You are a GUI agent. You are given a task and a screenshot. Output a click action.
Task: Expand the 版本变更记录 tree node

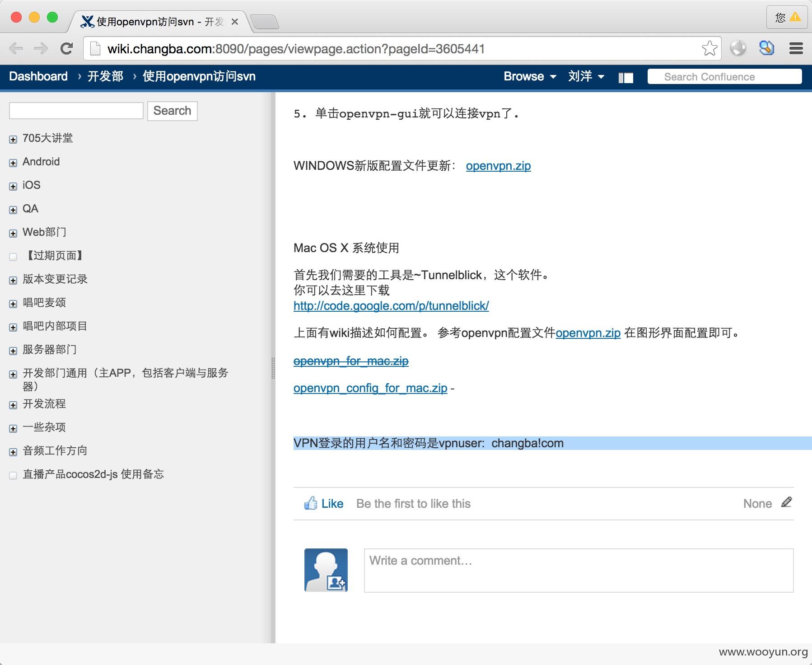point(13,280)
